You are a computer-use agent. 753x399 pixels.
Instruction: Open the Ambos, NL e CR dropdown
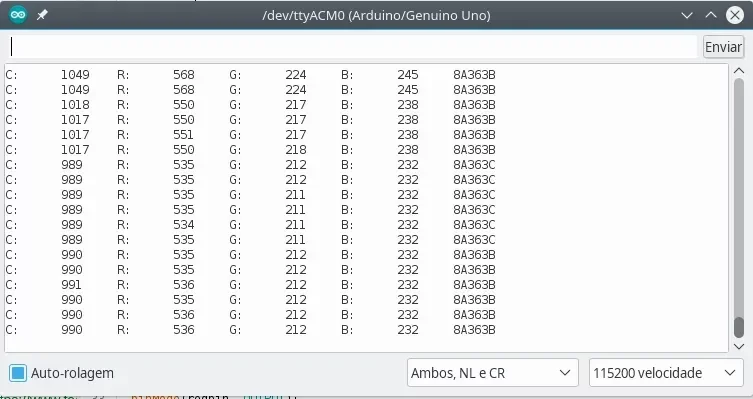coord(492,373)
